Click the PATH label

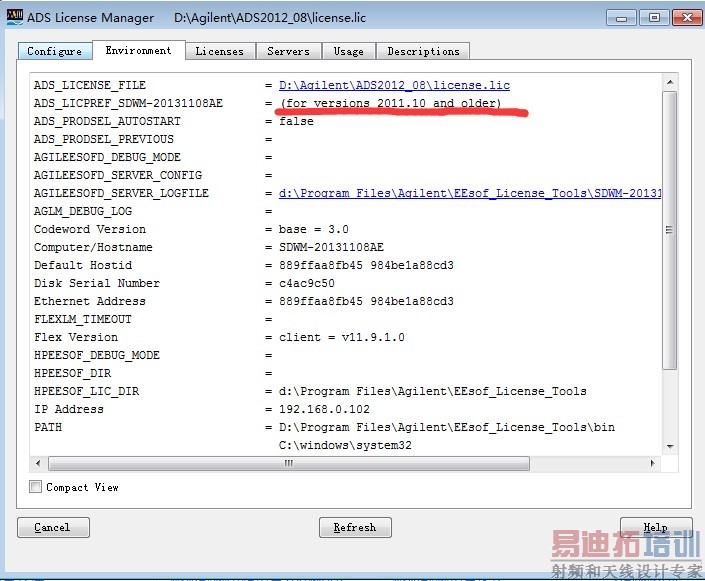tap(48, 427)
